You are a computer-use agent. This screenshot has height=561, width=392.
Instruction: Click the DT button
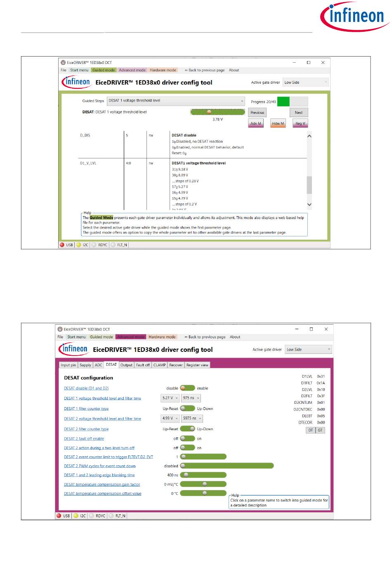311,430
